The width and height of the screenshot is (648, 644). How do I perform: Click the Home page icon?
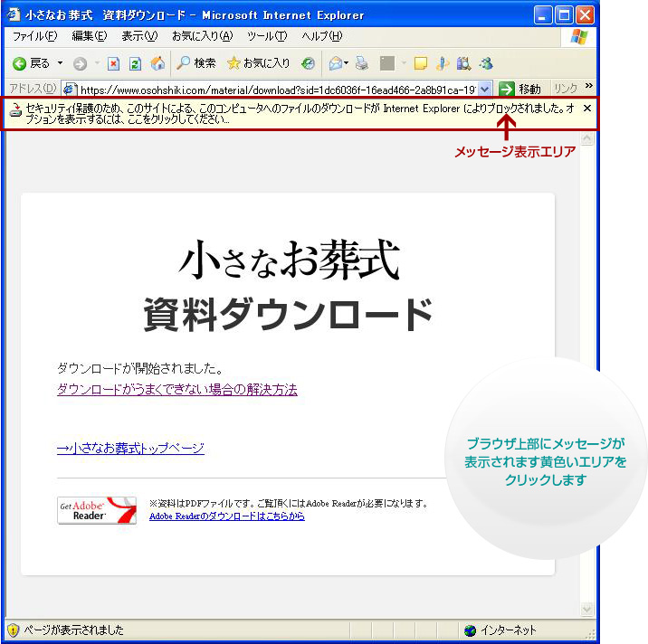157,63
